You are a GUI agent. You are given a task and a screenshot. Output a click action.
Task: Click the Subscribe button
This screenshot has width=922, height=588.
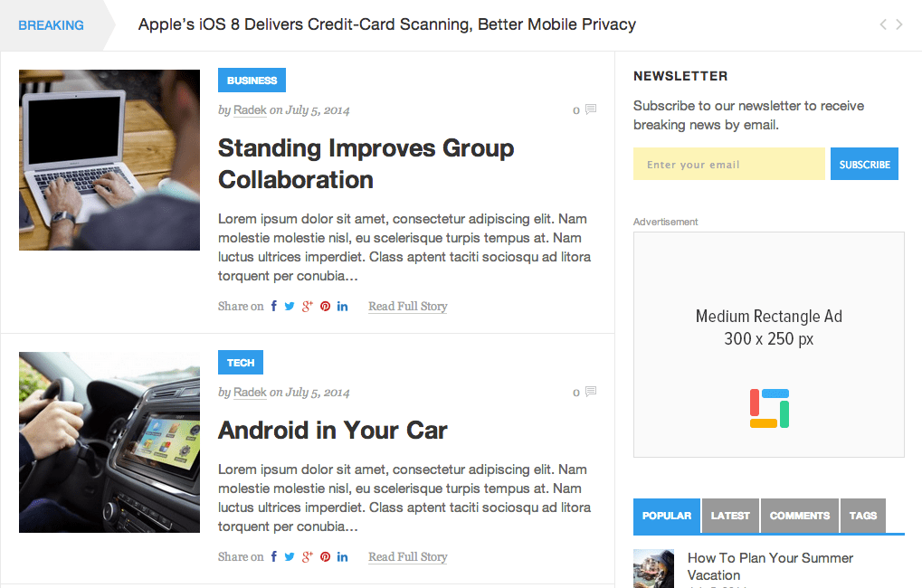pyautogui.click(x=864, y=164)
